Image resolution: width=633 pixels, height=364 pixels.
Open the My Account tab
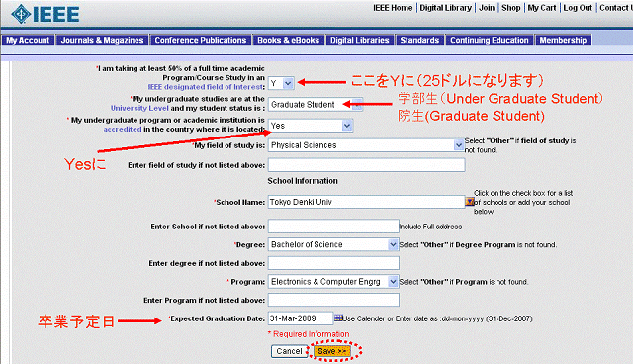pyautogui.click(x=28, y=40)
